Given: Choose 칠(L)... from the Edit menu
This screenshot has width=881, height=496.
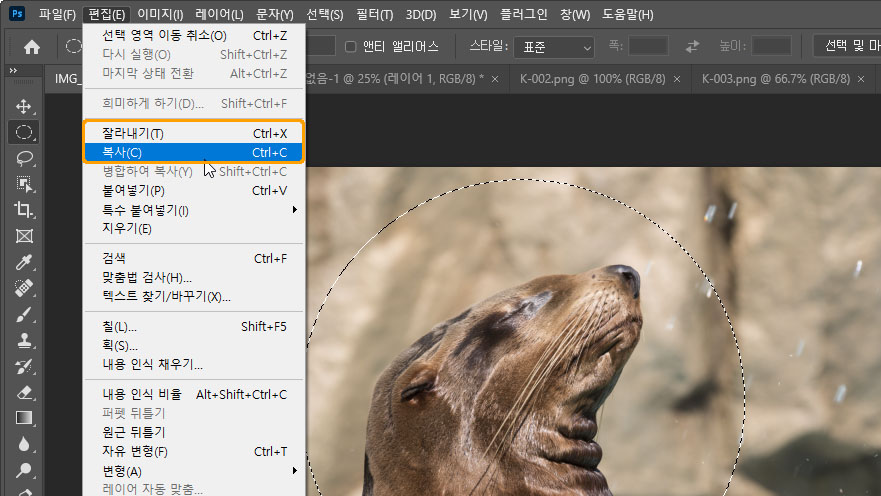Looking at the screenshot, I should 194,326.
